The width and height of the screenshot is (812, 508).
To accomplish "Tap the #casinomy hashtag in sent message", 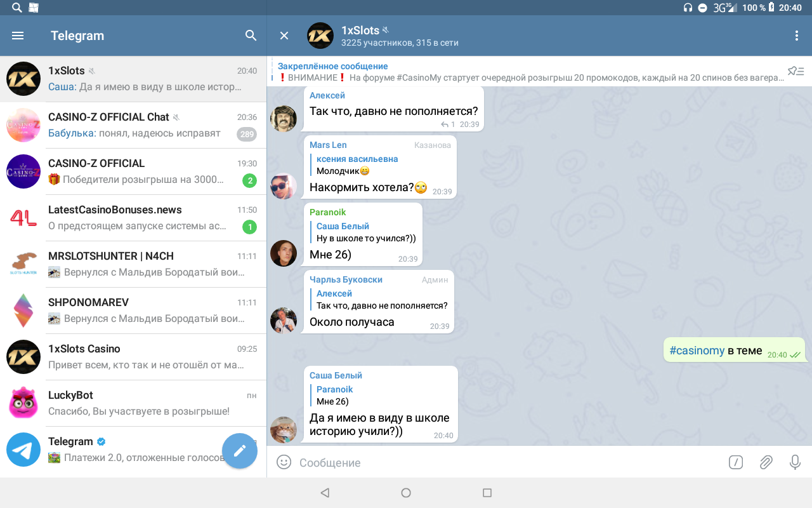I will pos(697,351).
